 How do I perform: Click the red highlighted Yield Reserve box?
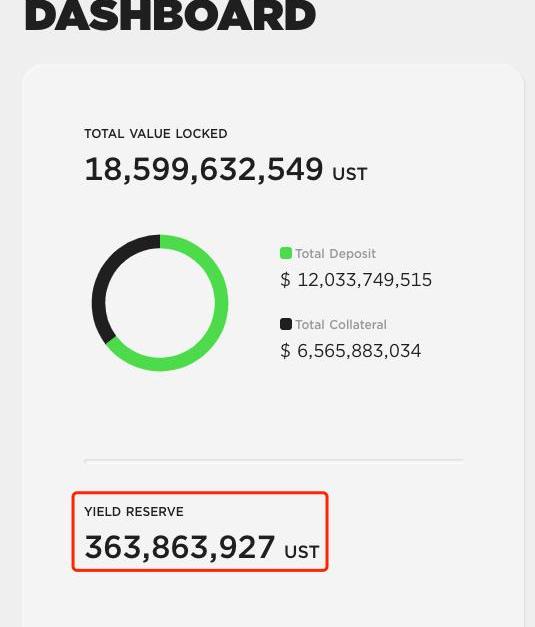click(200, 531)
